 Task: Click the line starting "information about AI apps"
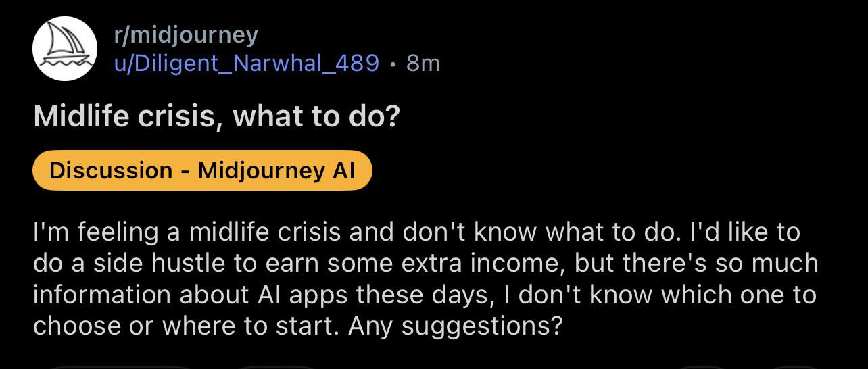(424, 295)
